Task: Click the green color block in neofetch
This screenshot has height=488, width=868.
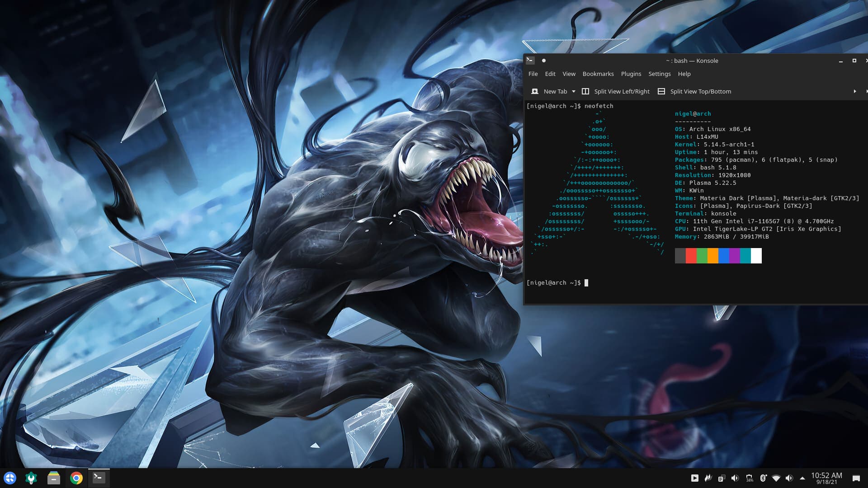Action: [x=702, y=256]
